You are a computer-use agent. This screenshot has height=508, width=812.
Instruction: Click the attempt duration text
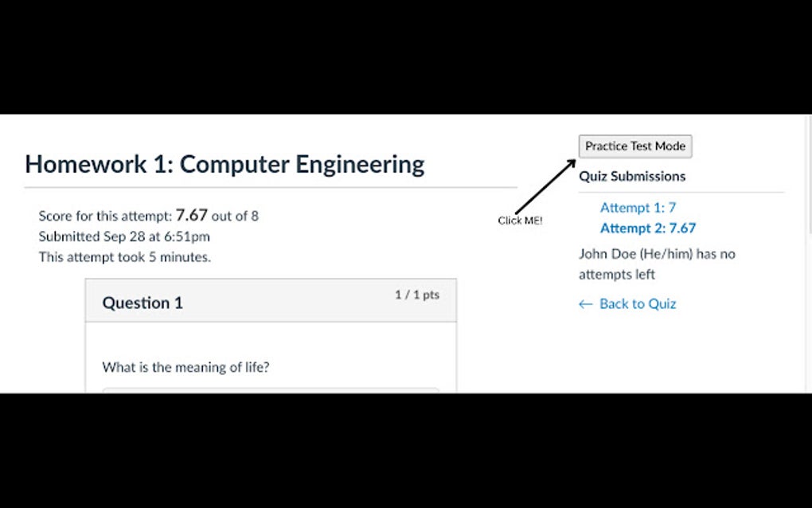[124, 256]
